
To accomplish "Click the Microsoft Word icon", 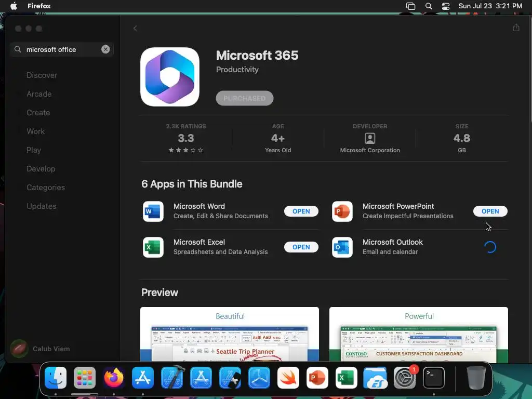I will [153, 211].
